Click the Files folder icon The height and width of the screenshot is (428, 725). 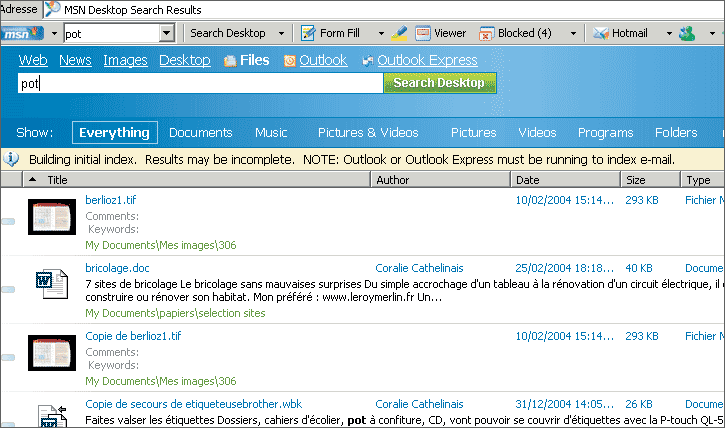230,61
